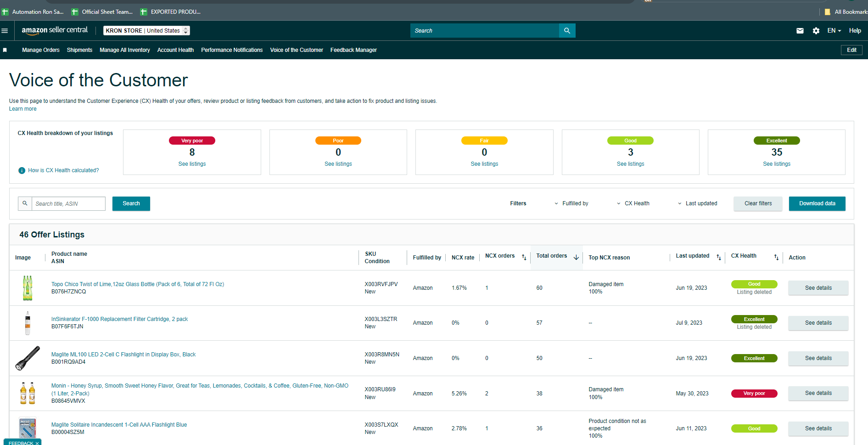The image size is (868, 445).
Task: Open the hamburger navigation menu
Action: [x=5, y=31]
